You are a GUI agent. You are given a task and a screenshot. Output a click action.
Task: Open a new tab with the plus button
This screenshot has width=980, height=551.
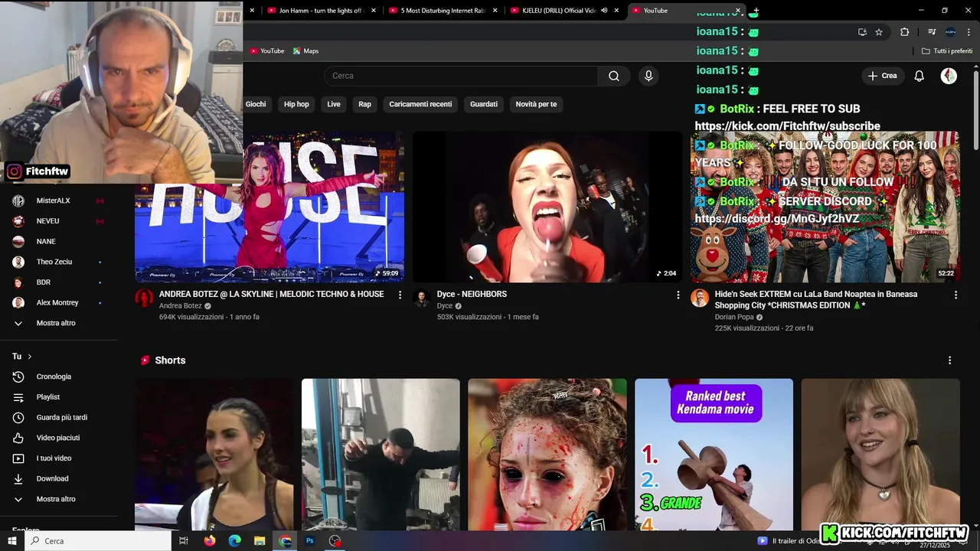click(x=755, y=11)
